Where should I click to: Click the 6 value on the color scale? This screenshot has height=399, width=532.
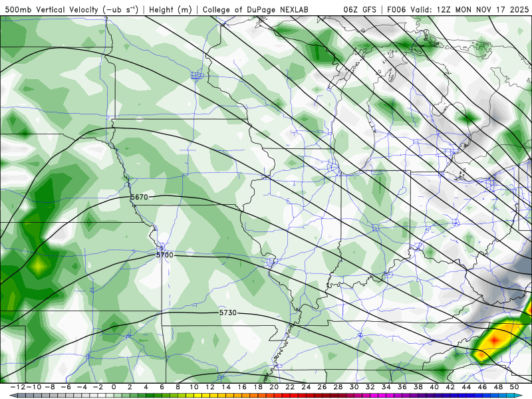pos(162,387)
